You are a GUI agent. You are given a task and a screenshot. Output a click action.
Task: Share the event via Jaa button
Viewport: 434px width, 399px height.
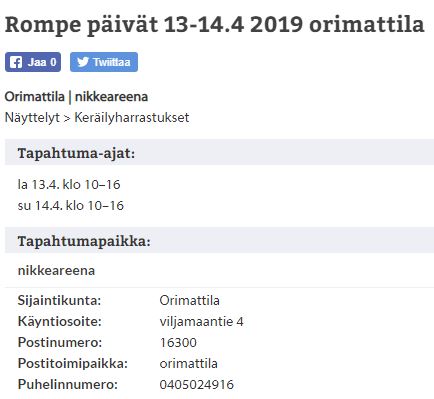pos(33,62)
